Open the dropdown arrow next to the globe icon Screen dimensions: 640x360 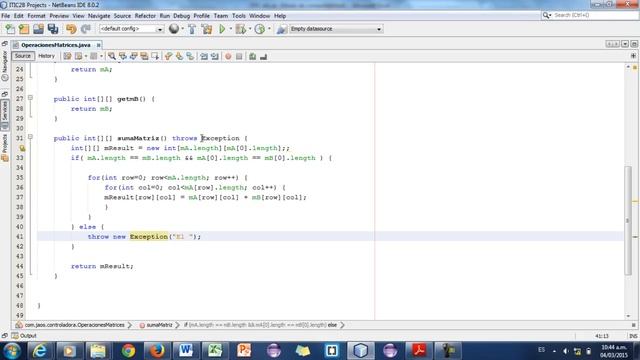182,29
